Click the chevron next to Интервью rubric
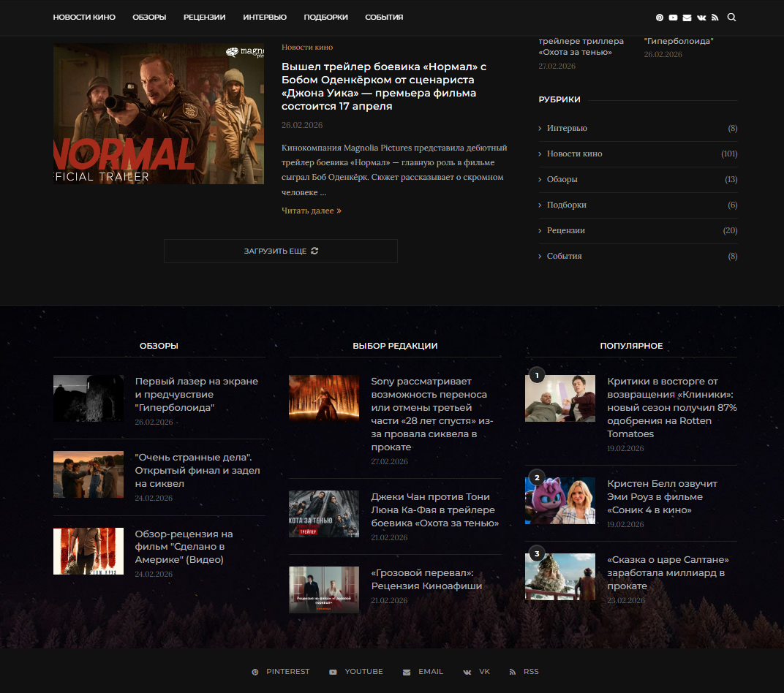 (x=540, y=129)
